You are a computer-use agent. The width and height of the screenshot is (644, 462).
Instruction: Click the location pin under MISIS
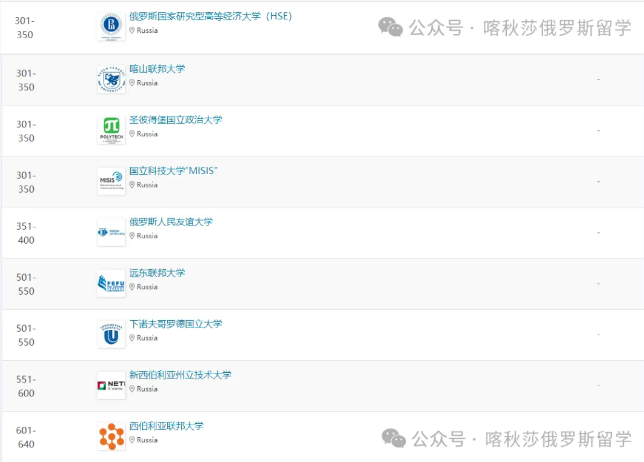point(132,185)
